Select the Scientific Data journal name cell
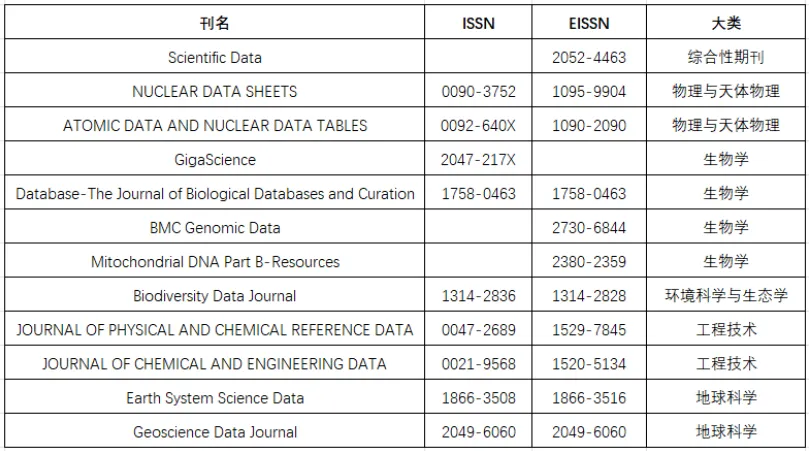Viewport: 809px width, 451px height. pos(215,56)
